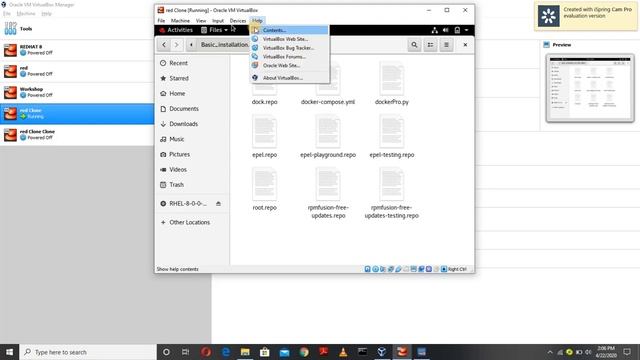Select About VirtualBox... menu entry
The width and height of the screenshot is (640, 360).
(289, 78)
